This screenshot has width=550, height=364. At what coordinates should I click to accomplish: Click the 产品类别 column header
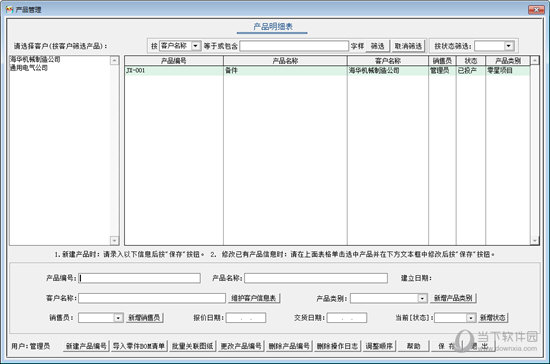[508, 61]
